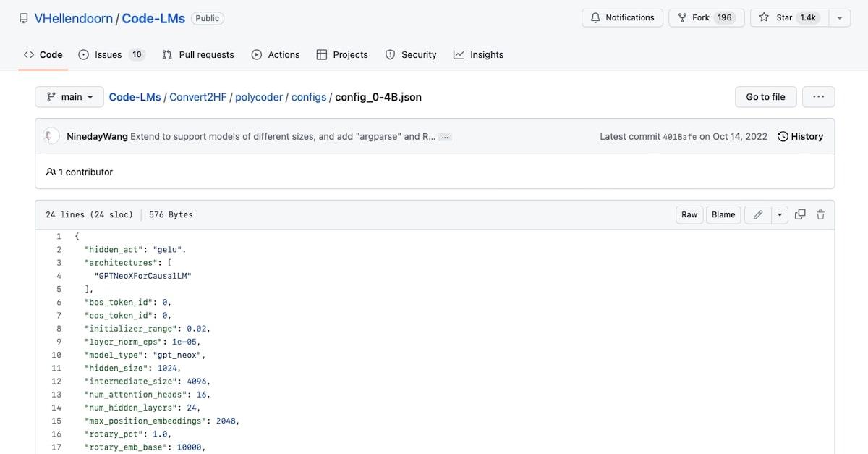Image resolution: width=868 pixels, height=454 pixels.
Task: Click the "num_attention_heads": 16 line
Action: click(148, 395)
